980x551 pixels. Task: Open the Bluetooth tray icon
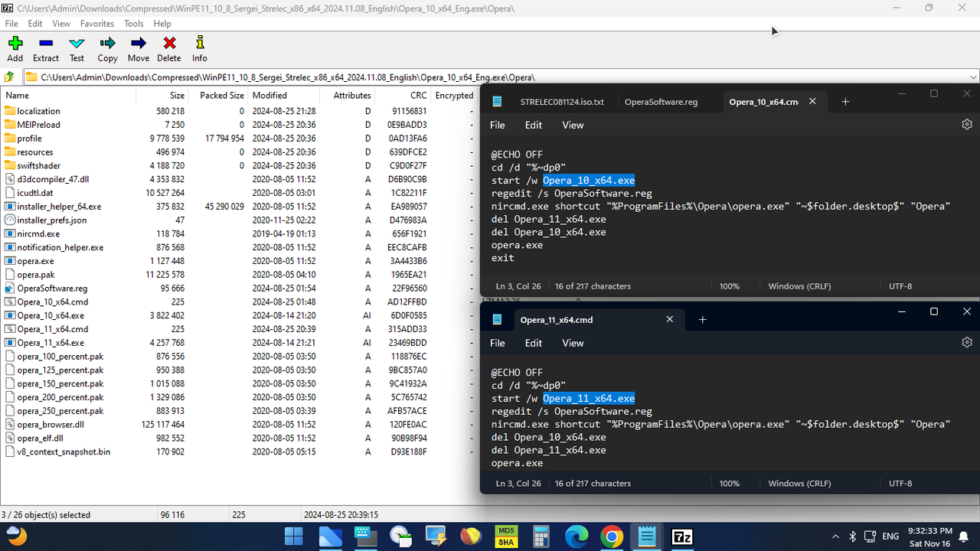pyautogui.click(x=853, y=536)
